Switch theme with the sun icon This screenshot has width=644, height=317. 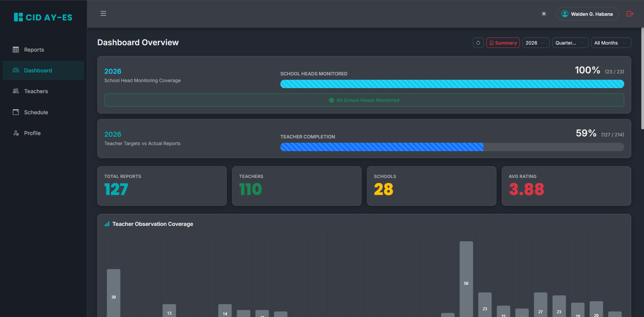(544, 14)
